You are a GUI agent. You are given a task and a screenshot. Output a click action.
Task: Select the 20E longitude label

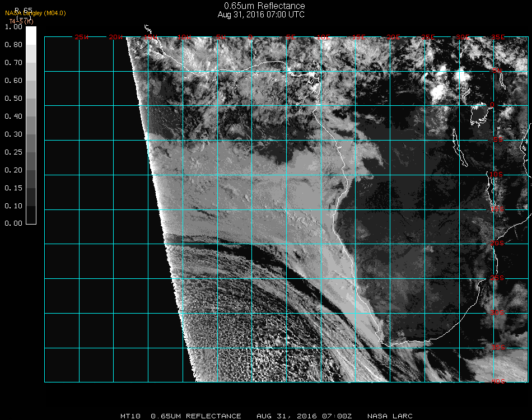click(394, 37)
